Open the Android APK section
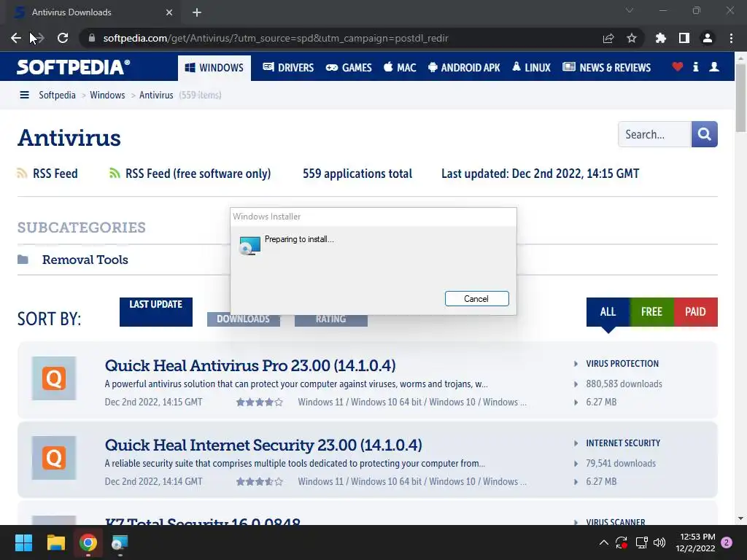Screen dimensions: 747x560 coord(464,68)
